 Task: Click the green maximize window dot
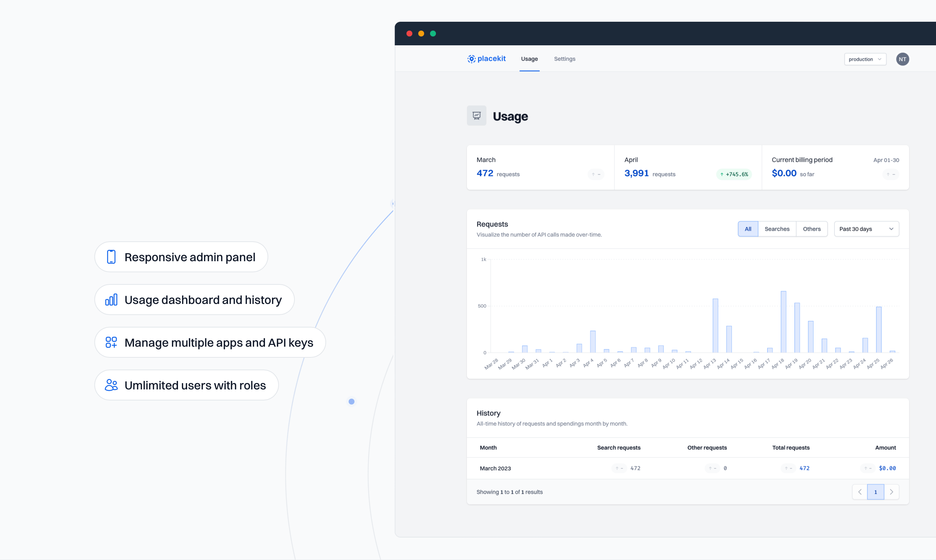(x=433, y=34)
